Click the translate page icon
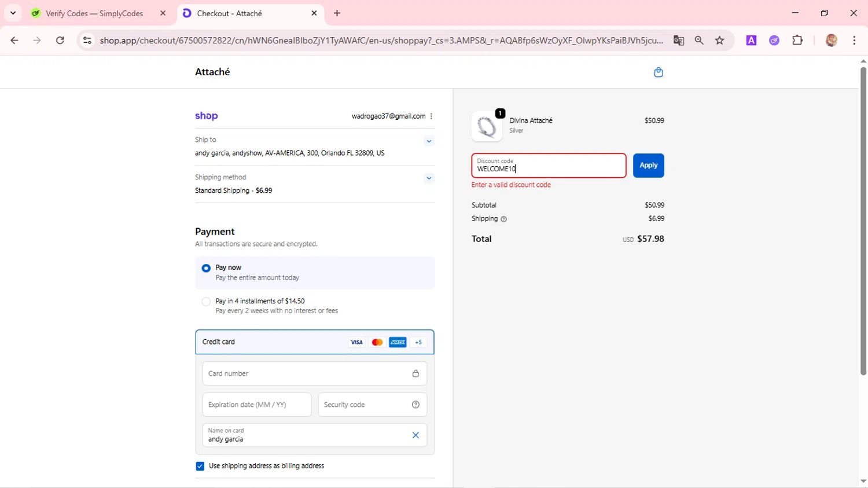The width and height of the screenshot is (868, 488). [679, 41]
